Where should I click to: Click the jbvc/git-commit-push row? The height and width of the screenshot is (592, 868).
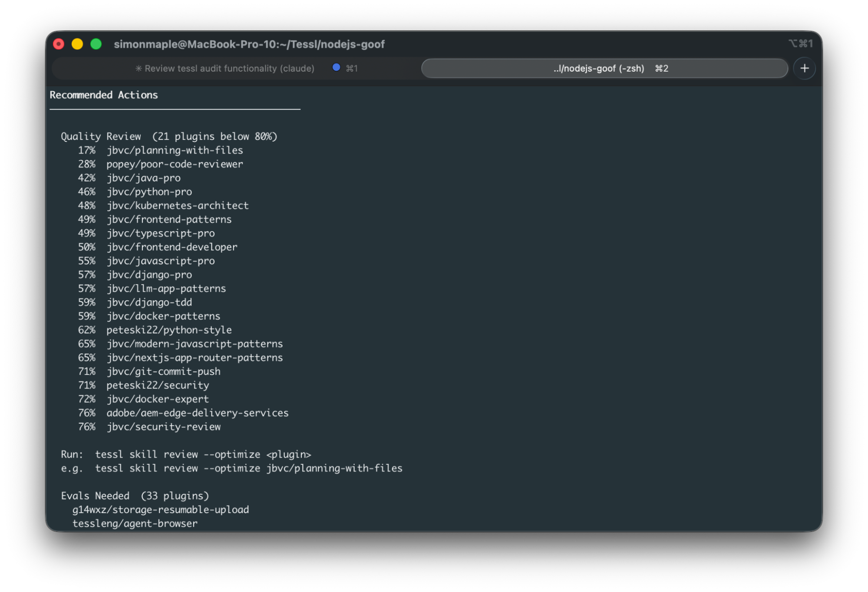(149, 372)
